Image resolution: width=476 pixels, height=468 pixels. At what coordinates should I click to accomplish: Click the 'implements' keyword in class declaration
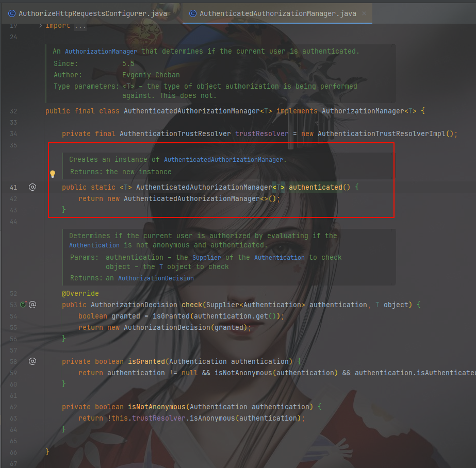click(297, 111)
